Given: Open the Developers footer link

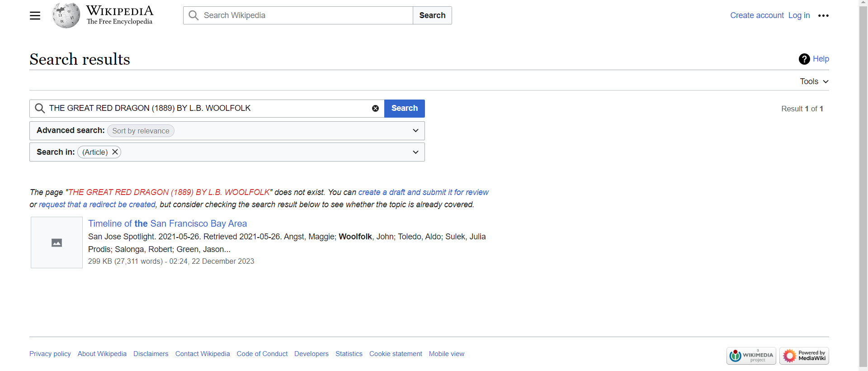Looking at the screenshot, I should [311, 354].
